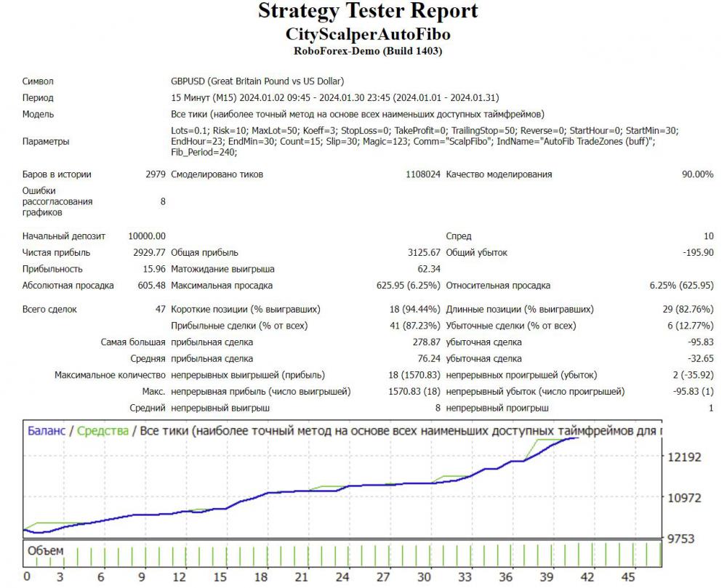Click the consecutive losses value 2 (-35.92)

(693, 375)
